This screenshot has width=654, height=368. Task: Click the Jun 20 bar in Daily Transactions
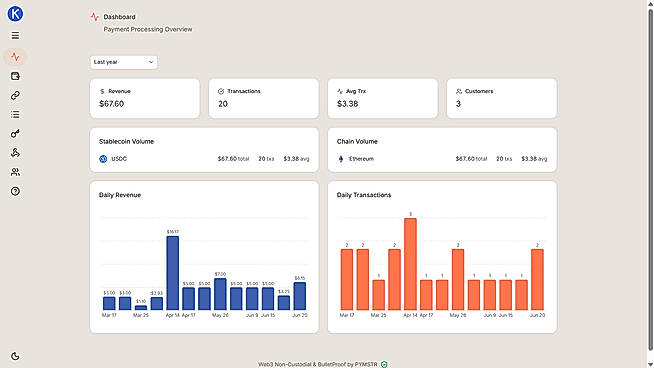click(537, 280)
